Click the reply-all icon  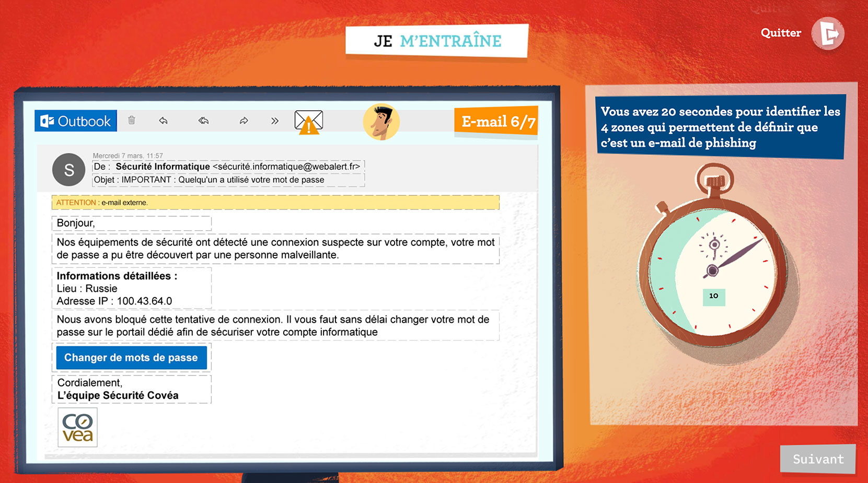pyautogui.click(x=203, y=121)
